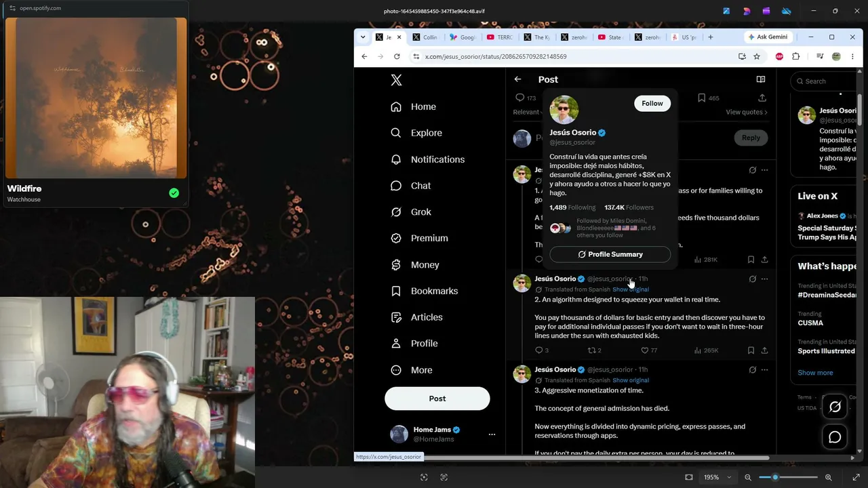Screen dimensions: 868x488
Task: Click the Follow button on hover card
Action: coord(652,103)
